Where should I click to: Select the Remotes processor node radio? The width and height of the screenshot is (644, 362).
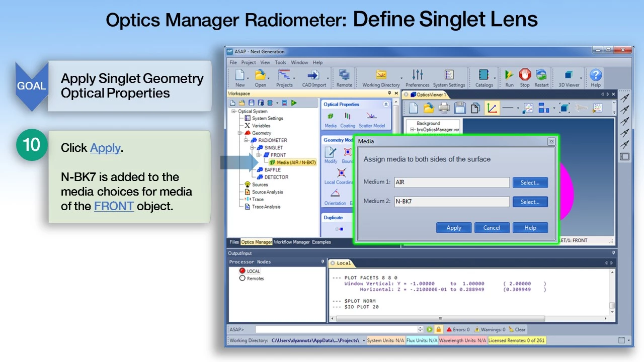(x=243, y=278)
